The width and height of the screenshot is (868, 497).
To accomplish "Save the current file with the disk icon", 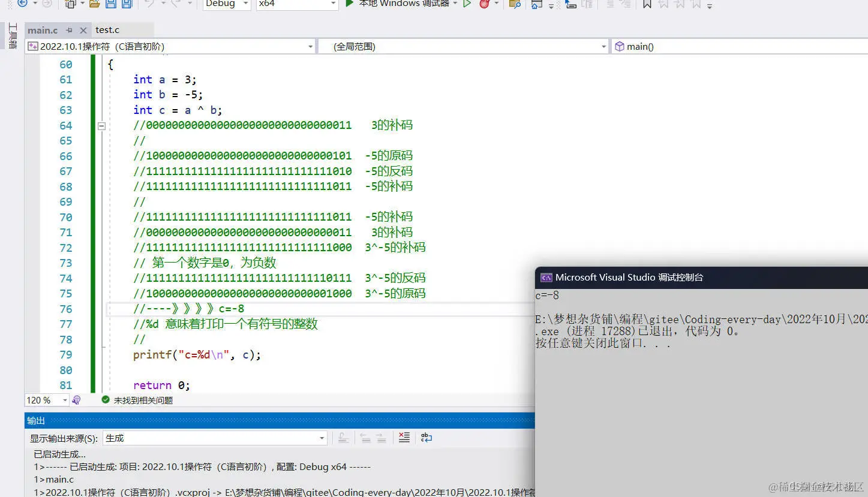I will tap(111, 4).
